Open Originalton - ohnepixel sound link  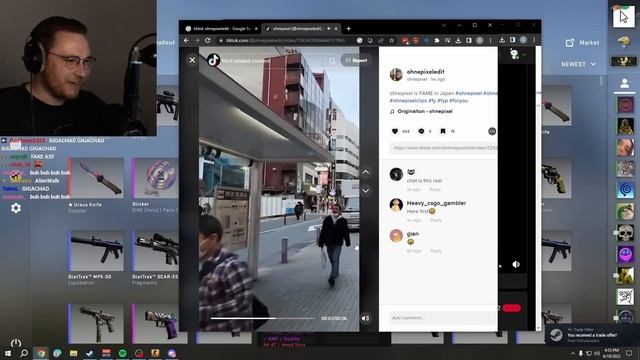(x=424, y=111)
